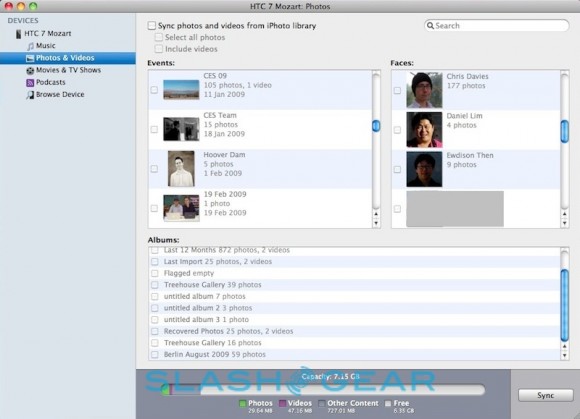
Task: Open Browse Device in the sidebar
Action: pyautogui.click(x=68, y=95)
